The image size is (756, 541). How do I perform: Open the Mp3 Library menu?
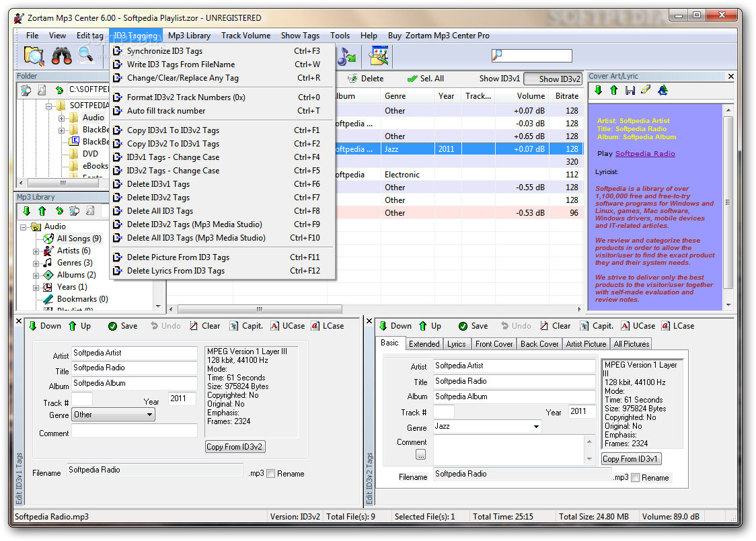tap(189, 36)
